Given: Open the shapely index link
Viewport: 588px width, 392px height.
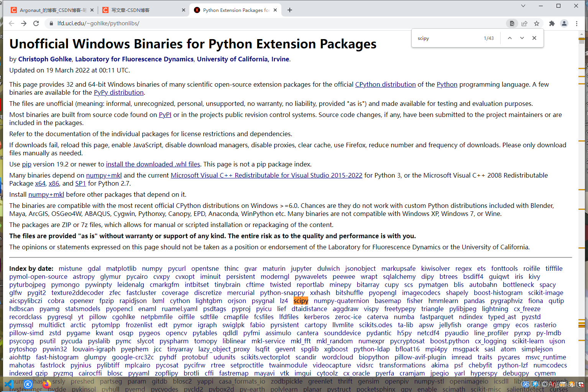Looking at the screenshot, I should point(457,293).
